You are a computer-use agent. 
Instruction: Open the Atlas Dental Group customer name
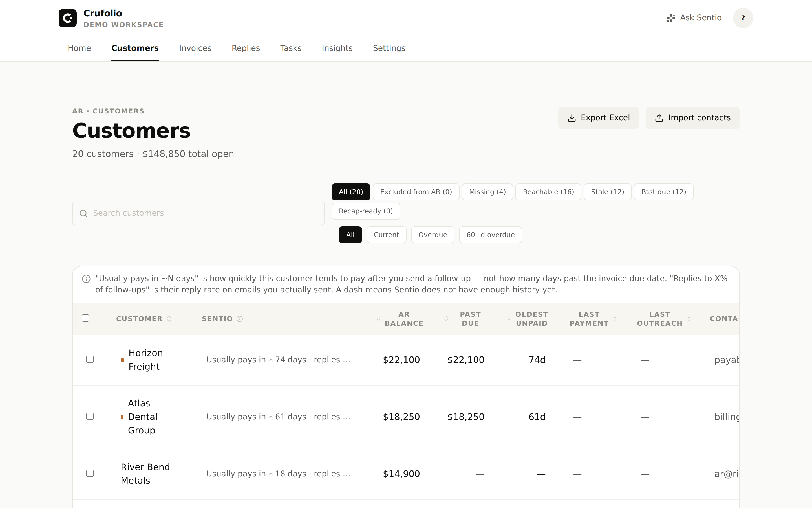(142, 417)
